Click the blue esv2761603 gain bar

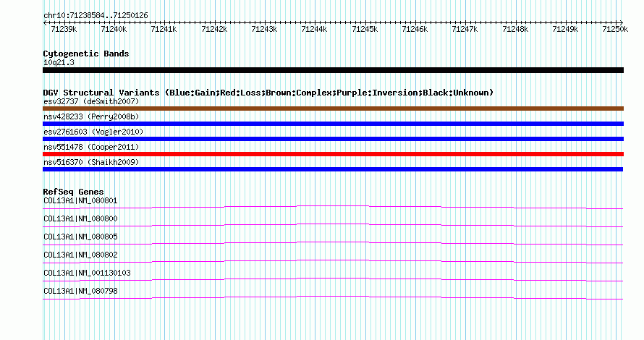pyautogui.click(x=333, y=139)
